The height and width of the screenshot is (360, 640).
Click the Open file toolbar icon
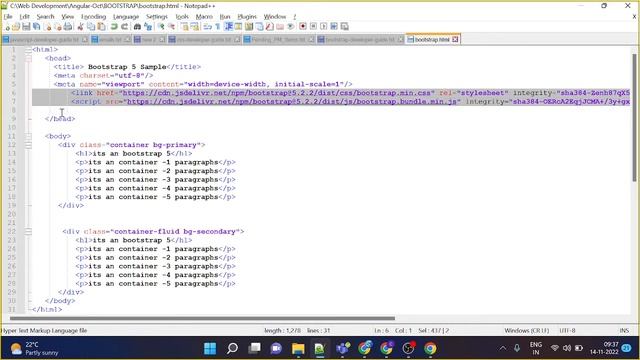[x=16, y=27]
